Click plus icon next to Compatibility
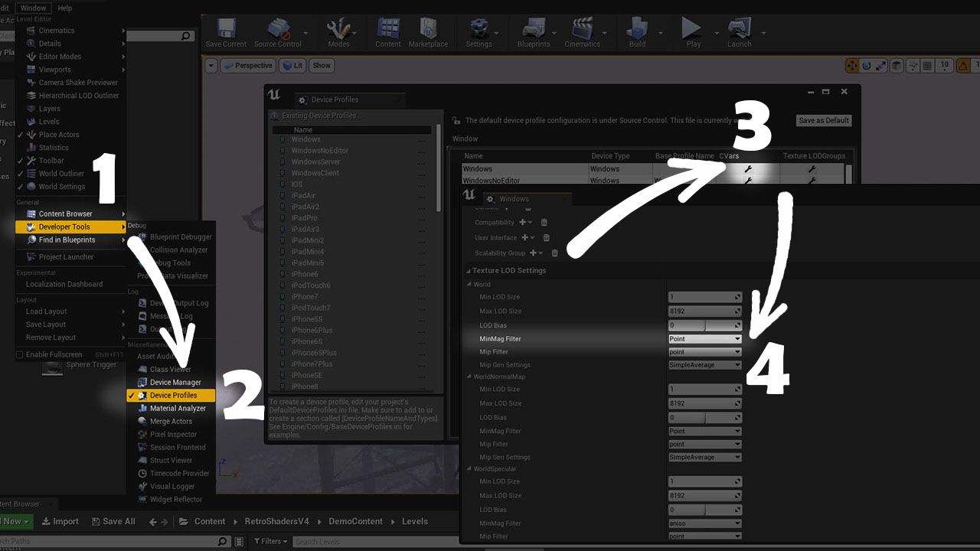The width and height of the screenshot is (980, 551). coord(523,222)
